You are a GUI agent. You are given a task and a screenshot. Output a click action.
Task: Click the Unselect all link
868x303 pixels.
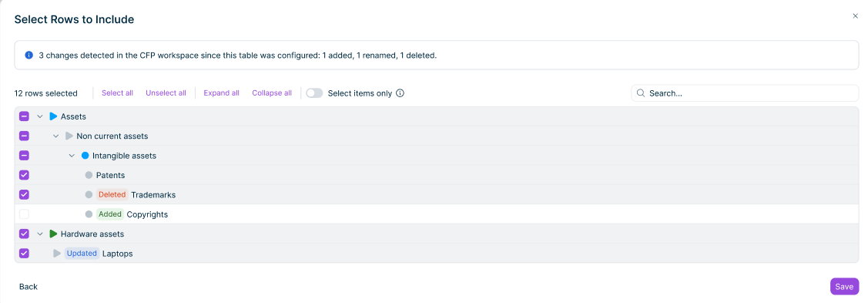pyautogui.click(x=166, y=93)
